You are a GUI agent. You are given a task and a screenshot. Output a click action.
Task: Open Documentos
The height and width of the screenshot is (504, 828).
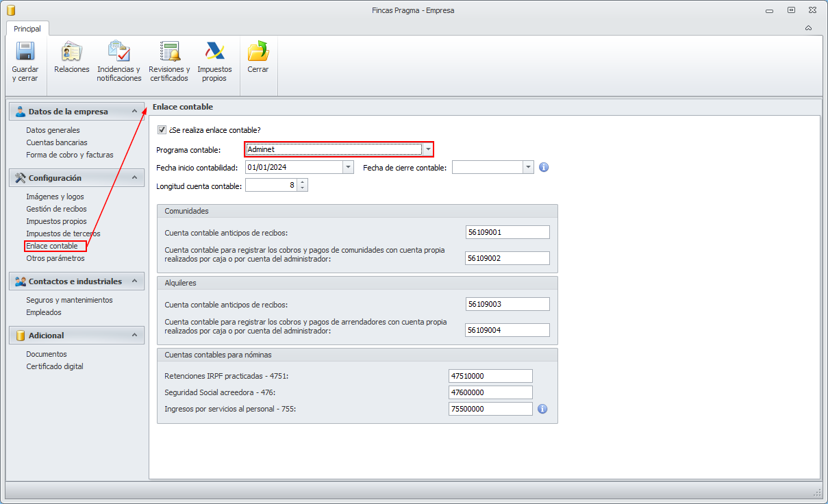coord(47,354)
